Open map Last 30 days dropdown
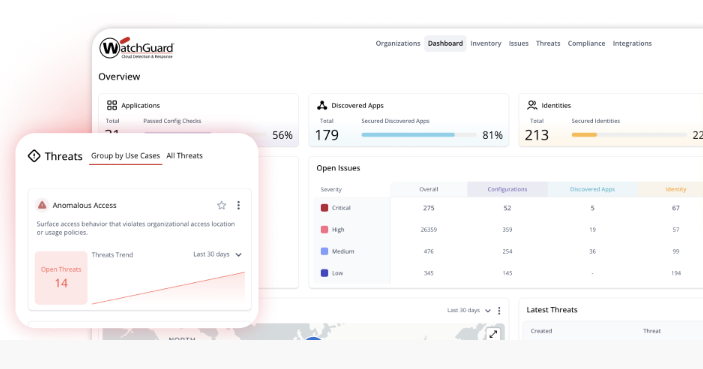Viewport: 703px width, 369px height. click(x=469, y=310)
